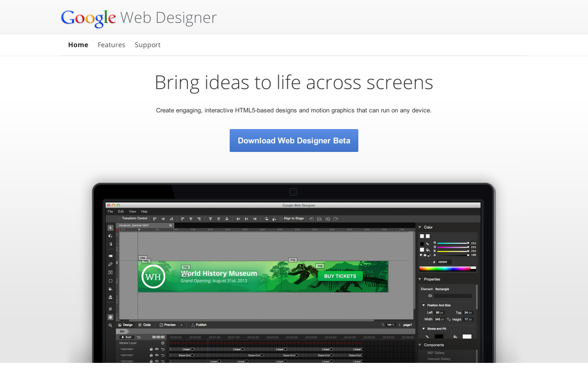Click the pencil stroke icon in Color panel

[x=427, y=244]
